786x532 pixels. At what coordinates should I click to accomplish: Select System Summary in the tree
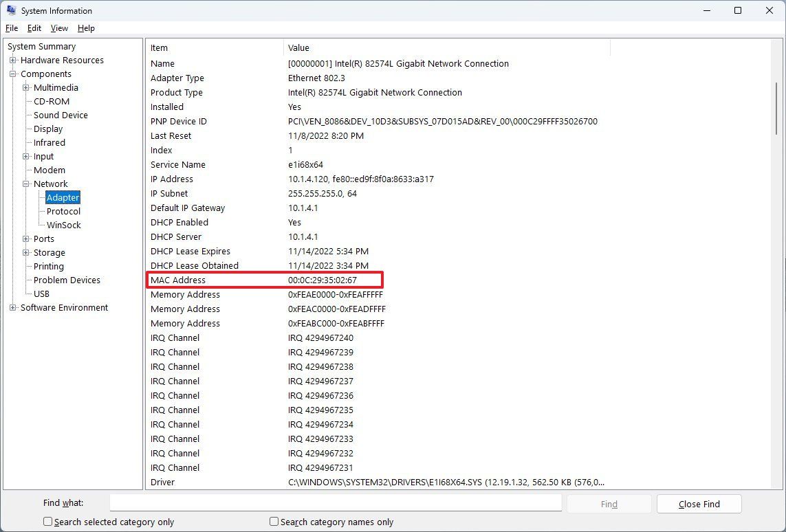(x=42, y=47)
